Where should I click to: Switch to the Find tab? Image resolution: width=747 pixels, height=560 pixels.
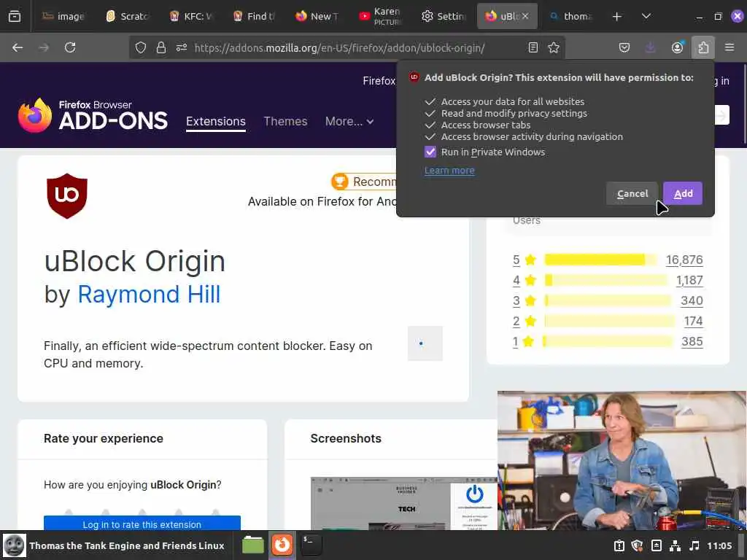click(x=254, y=16)
